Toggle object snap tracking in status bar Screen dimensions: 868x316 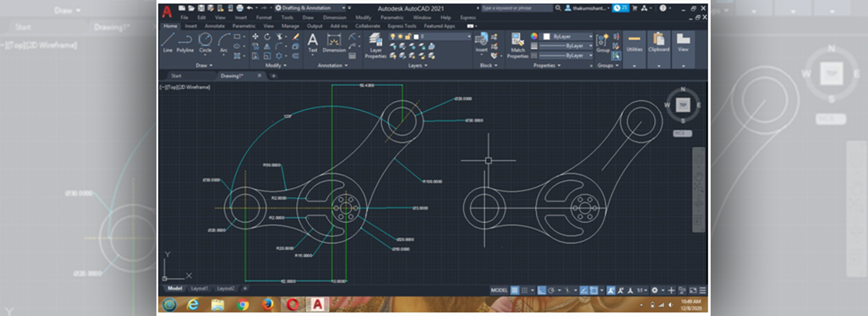584,290
